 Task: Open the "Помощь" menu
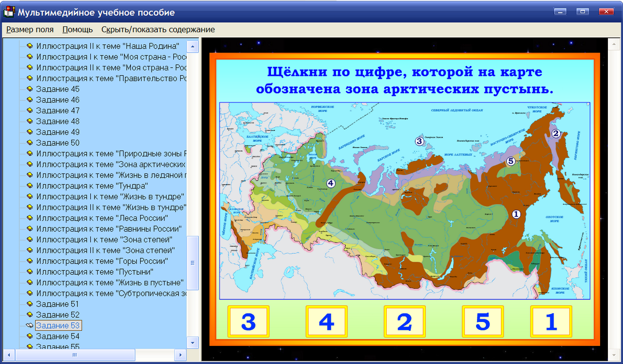click(x=77, y=30)
